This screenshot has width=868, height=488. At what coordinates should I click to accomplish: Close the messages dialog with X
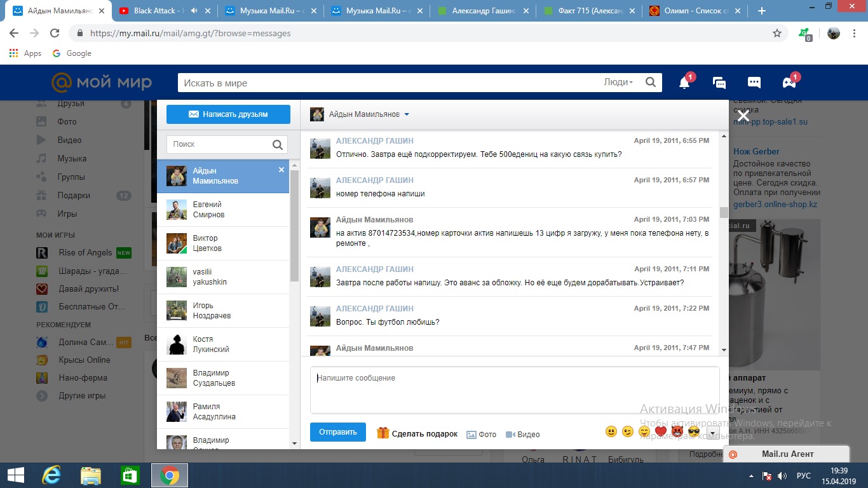(x=743, y=116)
